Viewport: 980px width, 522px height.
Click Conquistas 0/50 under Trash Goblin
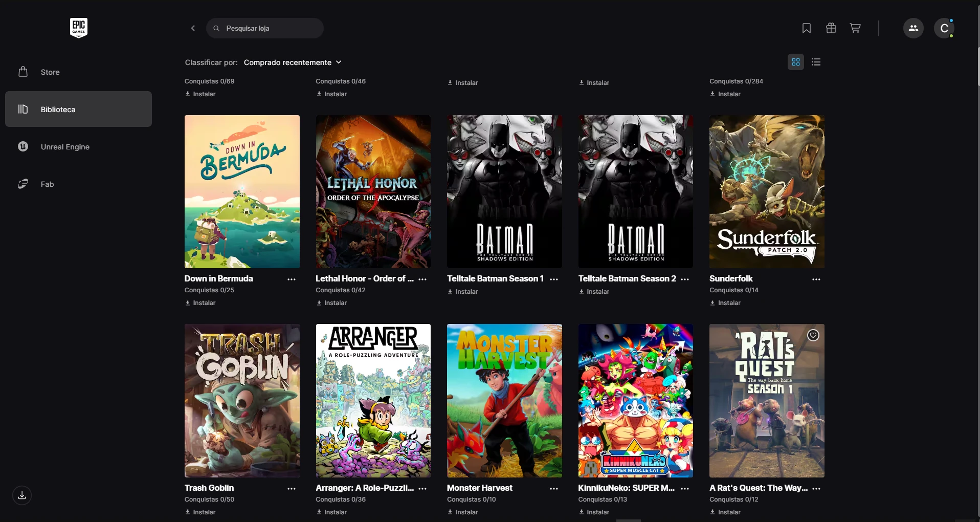pos(209,499)
